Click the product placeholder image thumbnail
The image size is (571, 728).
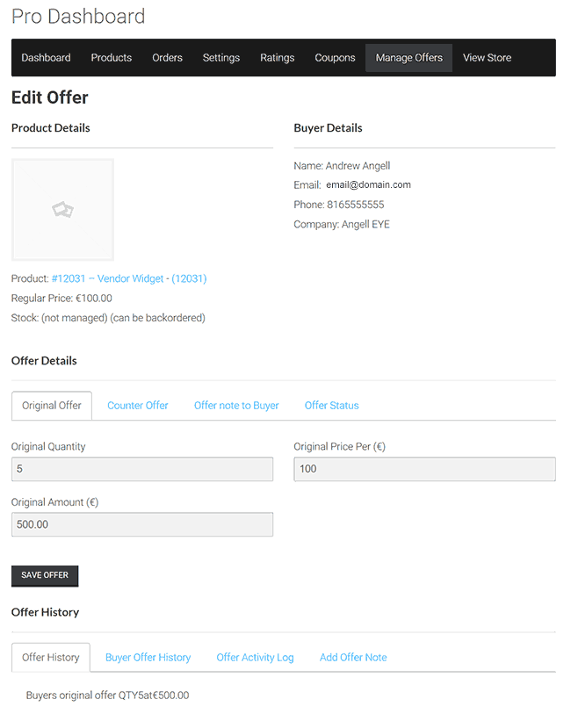[x=62, y=209]
